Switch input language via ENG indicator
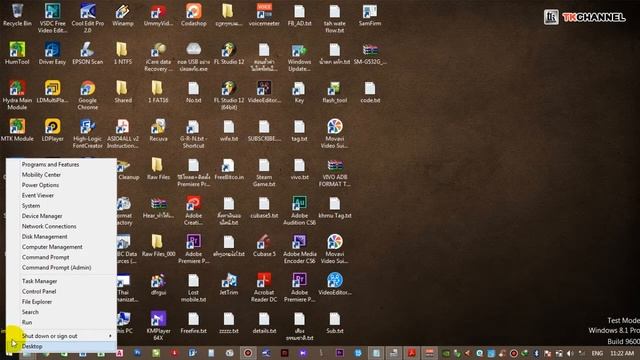640x360 pixels. point(597,353)
